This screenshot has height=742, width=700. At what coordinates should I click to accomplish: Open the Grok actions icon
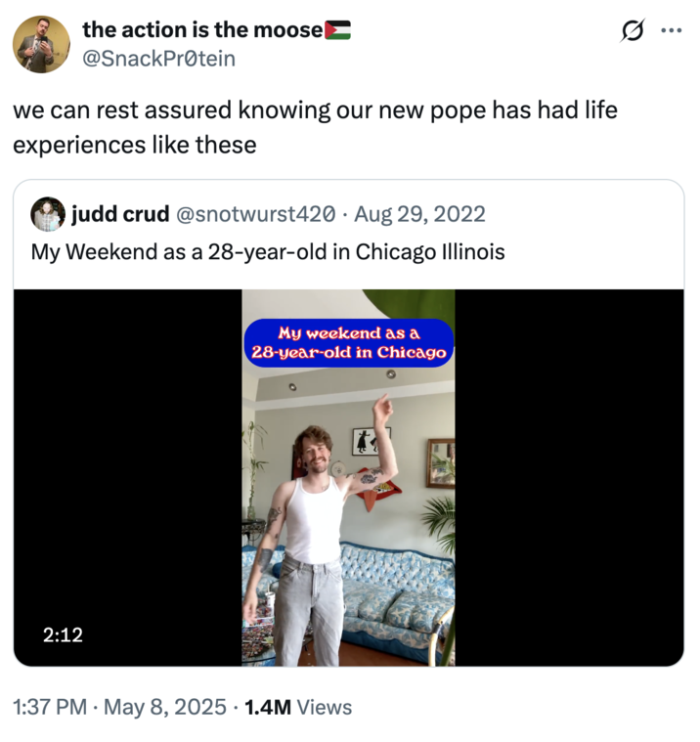tap(634, 32)
